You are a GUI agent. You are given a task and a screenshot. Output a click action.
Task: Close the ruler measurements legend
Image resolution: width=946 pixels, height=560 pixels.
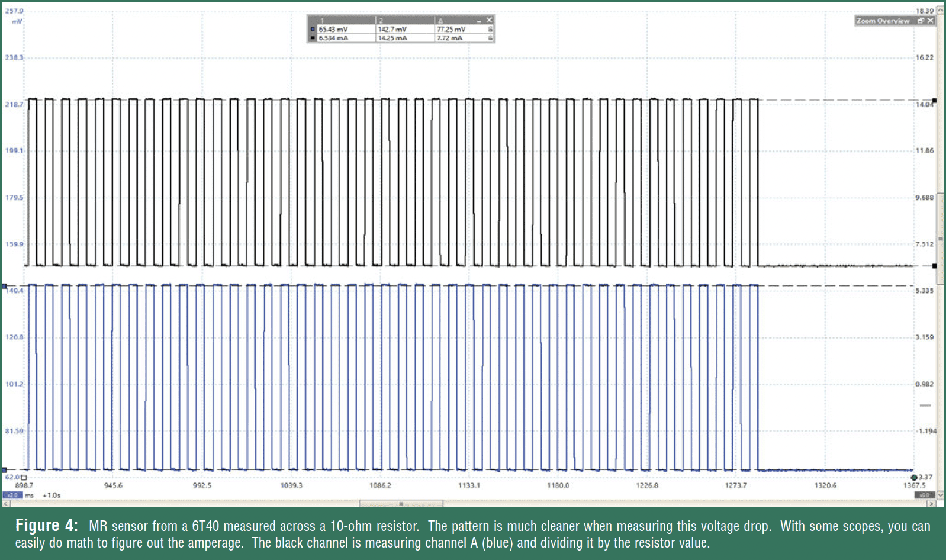coord(490,20)
